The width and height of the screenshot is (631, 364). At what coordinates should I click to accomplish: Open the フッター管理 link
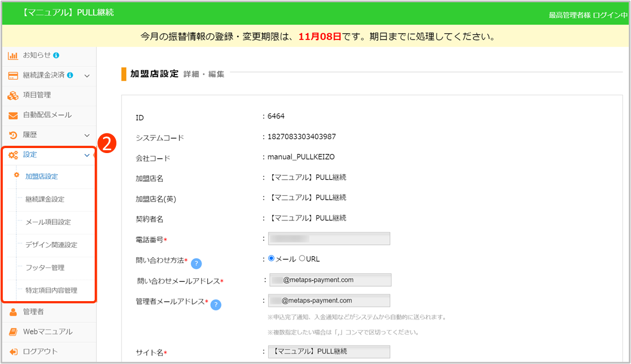(45, 268)
